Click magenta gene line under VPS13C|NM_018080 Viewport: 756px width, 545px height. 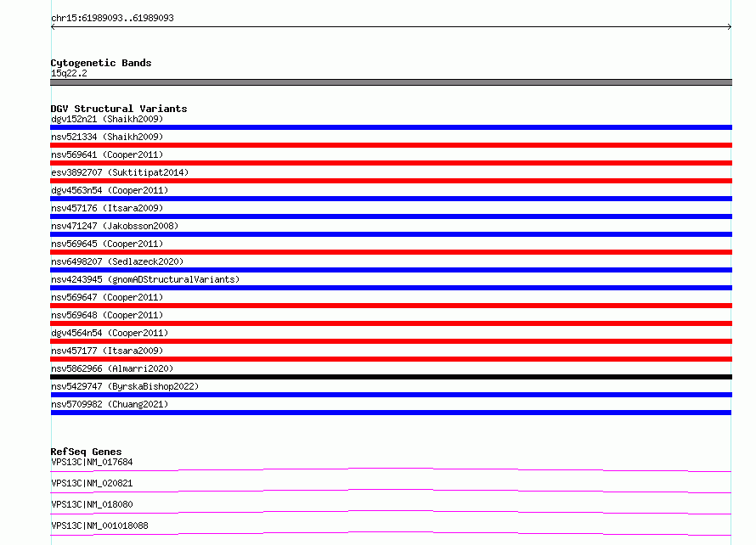pos(391,512)
